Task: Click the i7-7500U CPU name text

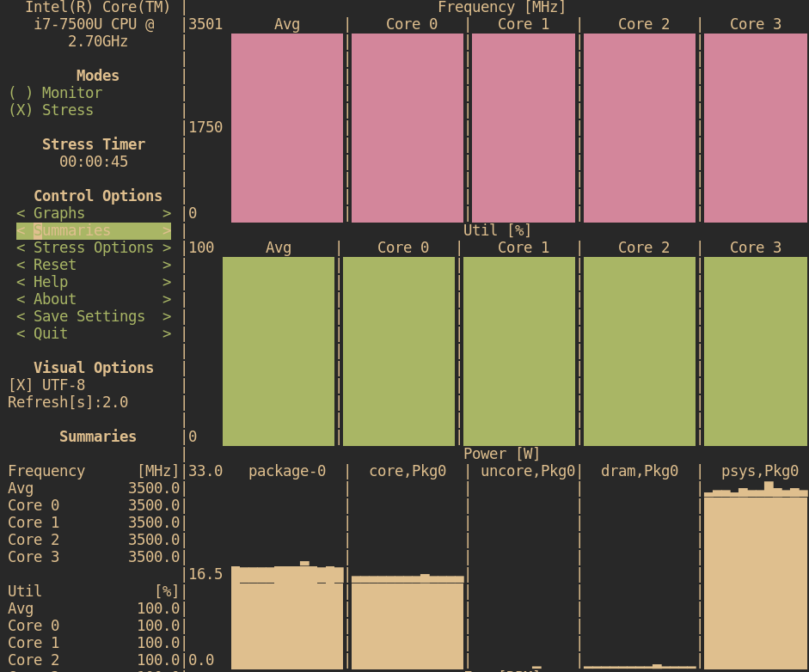Action: coord(94,24)
